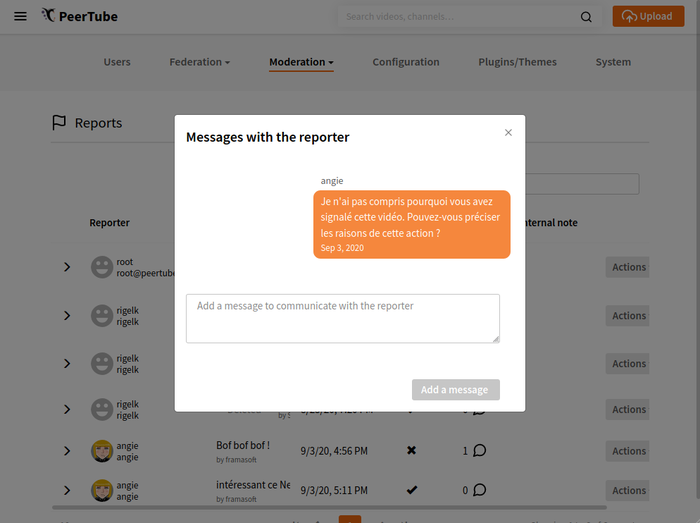
Task: Open the System tab
Action: click(613, 62)
